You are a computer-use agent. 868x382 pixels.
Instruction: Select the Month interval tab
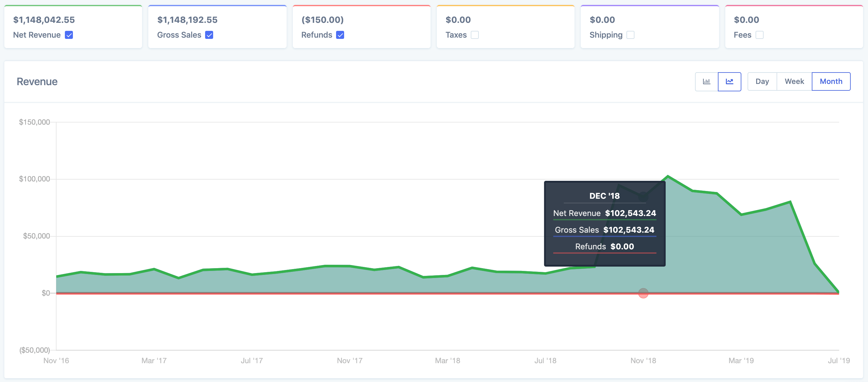831,81
